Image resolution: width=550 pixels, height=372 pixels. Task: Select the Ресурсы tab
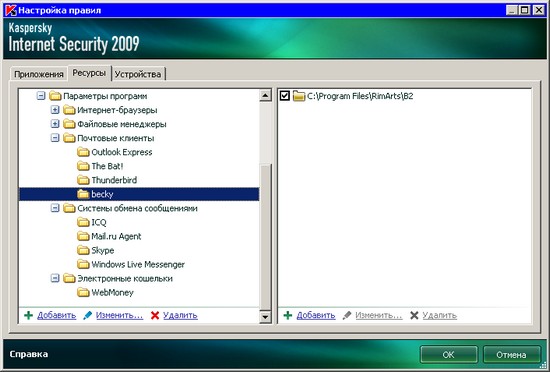click(x=89, y=73)
